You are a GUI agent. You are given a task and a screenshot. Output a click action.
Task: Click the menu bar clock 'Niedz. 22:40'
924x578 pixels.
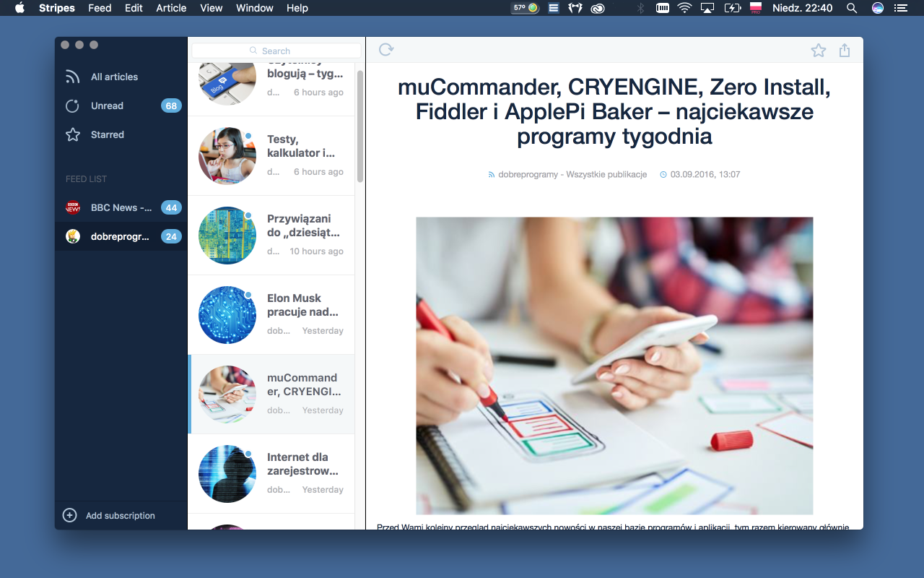tap(803, 8)
